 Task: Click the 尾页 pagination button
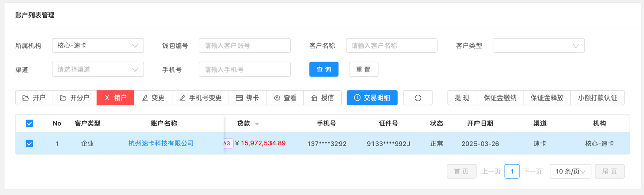coord(609,171)
